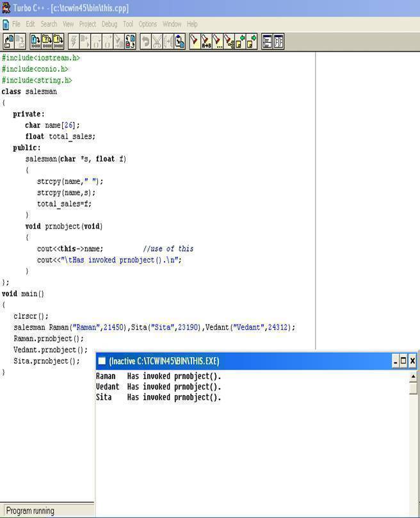Image resolution: width=420 pixels, height=518 pixels.
Task: Click the Paste clipboard toolbar icon
Action: (180, 42)
